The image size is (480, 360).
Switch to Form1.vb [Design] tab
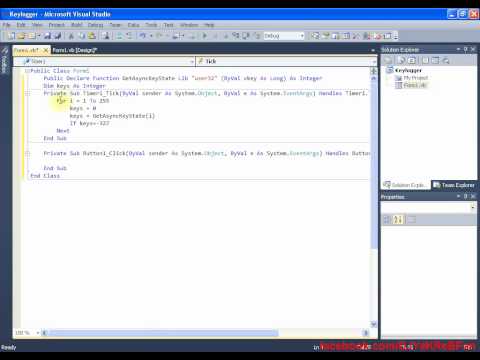click(75, 50)
